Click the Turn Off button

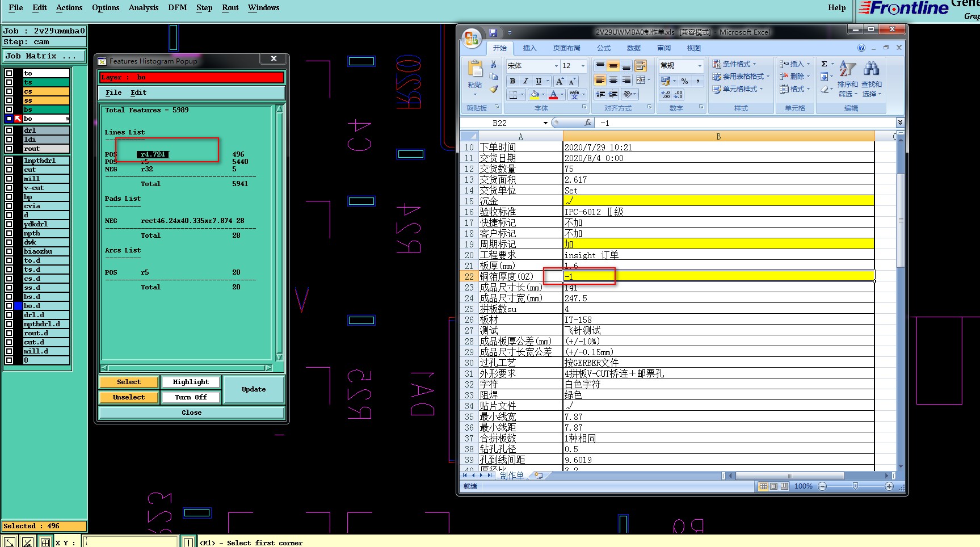(x=191, y=397)
